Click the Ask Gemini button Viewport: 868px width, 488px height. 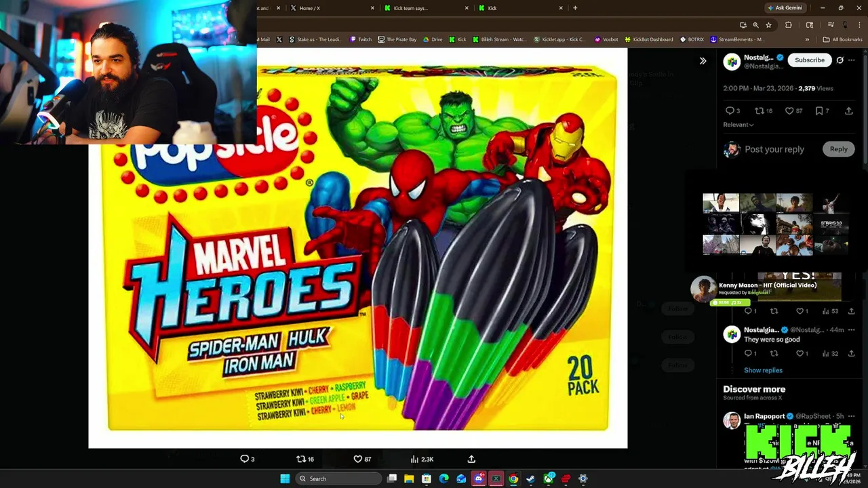point(785,8)
